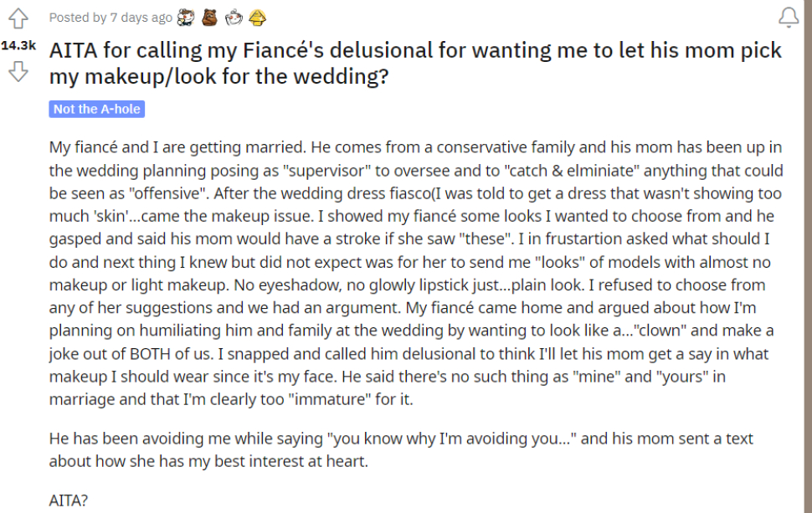
Task: Open the first Snoo award icon
Action: (x=186, y=18)
